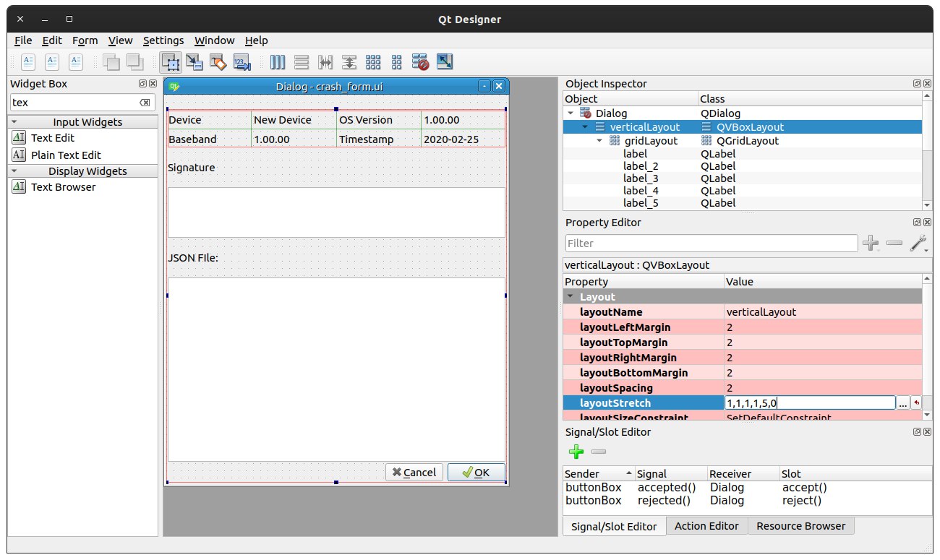Close the Object Inspector panel
Viewport: 940px width, 560px height.
(926, 84)
